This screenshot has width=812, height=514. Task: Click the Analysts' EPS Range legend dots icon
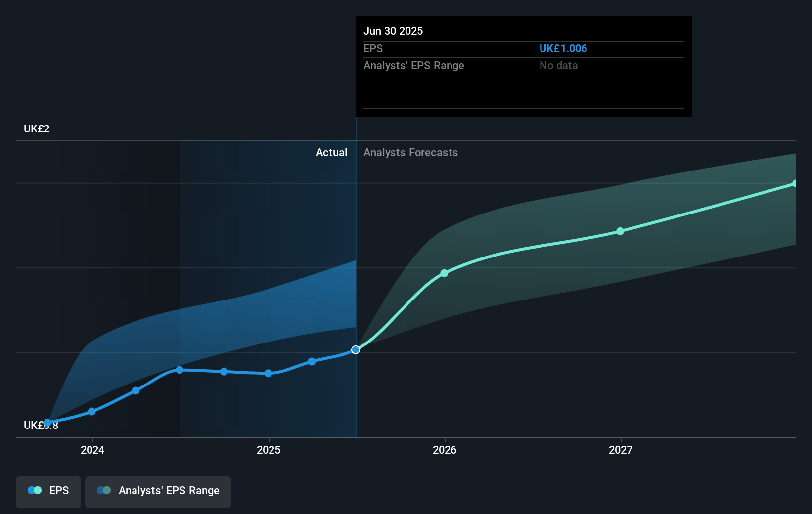[x=104, y=491]
